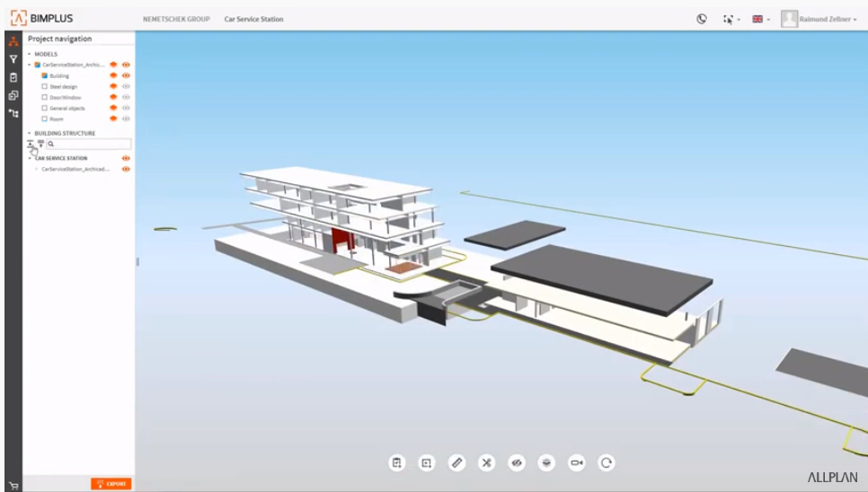
Task: Enable the Door/Window model checkbox
Action: [x=45, y=97]
